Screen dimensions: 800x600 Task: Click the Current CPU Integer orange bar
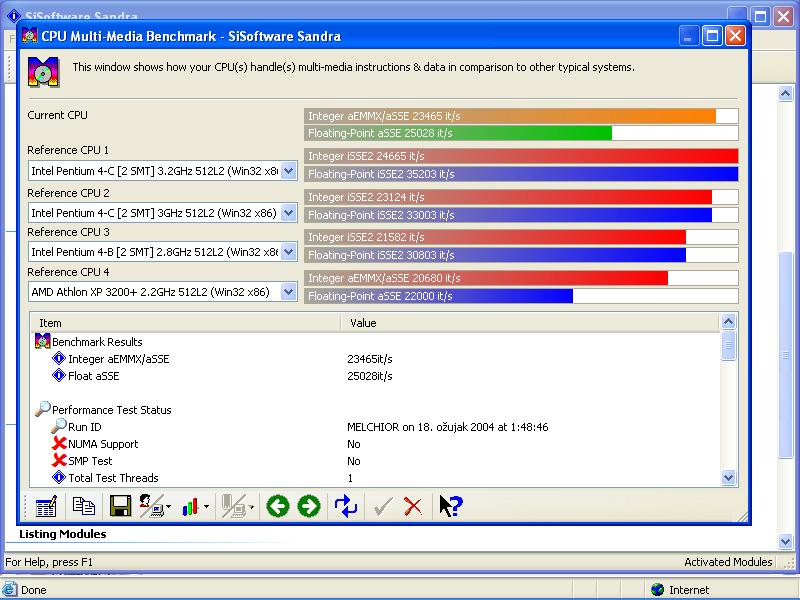pyautogui.click(x=510, y=116)
